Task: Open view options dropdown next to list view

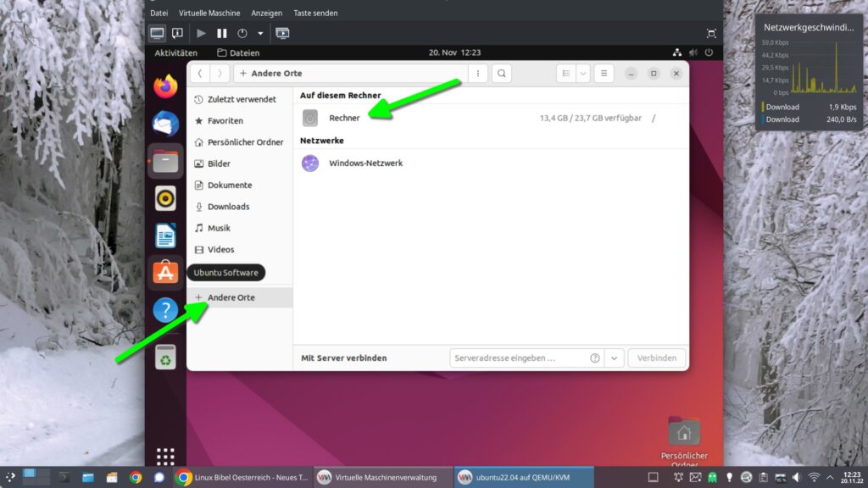Action: point(583,74)
